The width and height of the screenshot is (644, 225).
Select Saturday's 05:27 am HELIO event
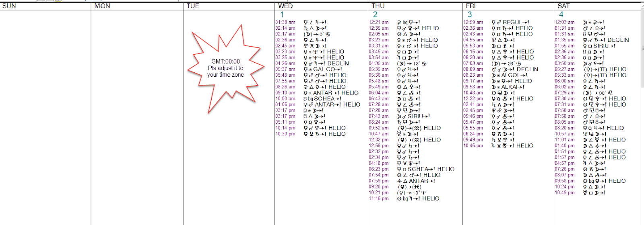[590, 70]
